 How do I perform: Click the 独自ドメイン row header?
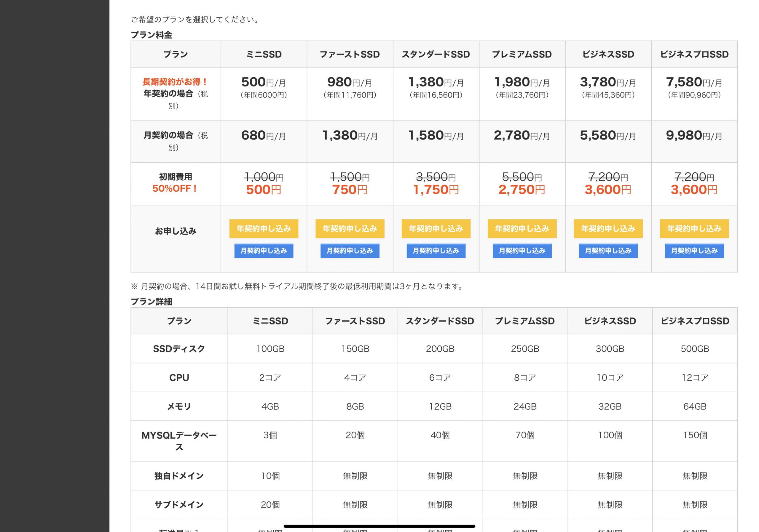pyautogui.click(x=179, y=475)
